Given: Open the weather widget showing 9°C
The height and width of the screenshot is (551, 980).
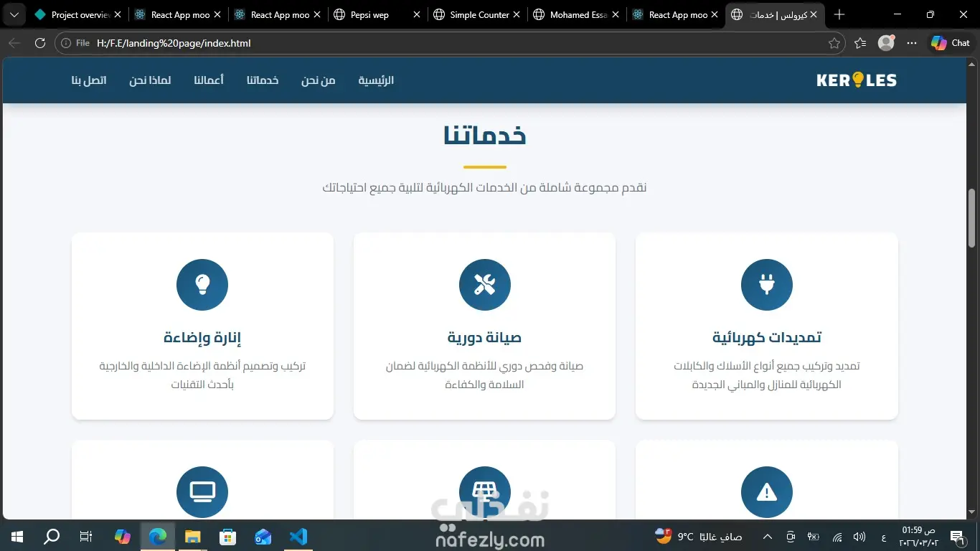Looking at the screenshot, I should click(x=698, y=537).
